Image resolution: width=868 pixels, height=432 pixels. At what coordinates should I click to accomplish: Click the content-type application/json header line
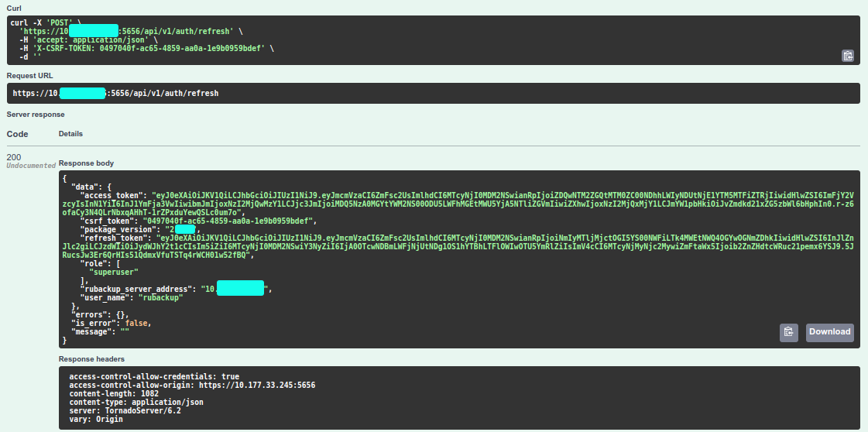(136, 403)
